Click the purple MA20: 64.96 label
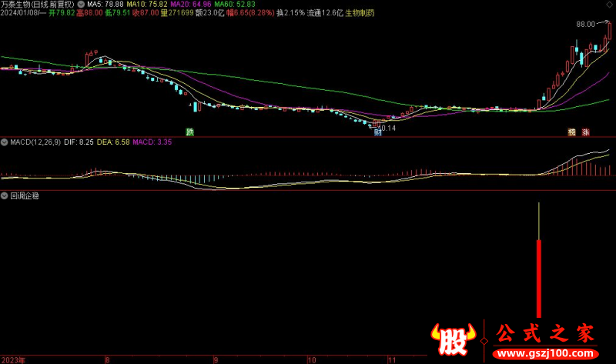Screen dimensions: 616x364 coord(192,5)
